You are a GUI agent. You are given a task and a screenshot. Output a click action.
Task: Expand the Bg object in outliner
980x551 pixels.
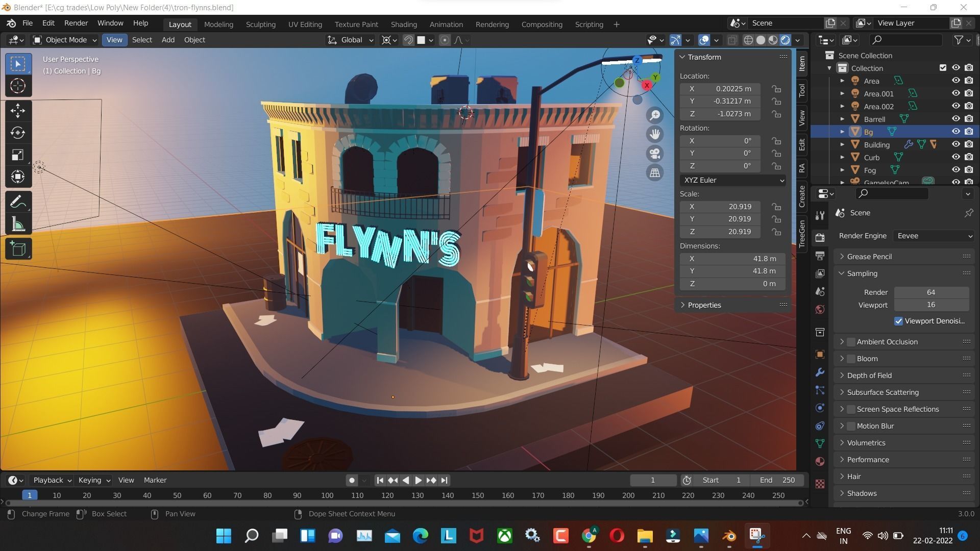(842, 132)
